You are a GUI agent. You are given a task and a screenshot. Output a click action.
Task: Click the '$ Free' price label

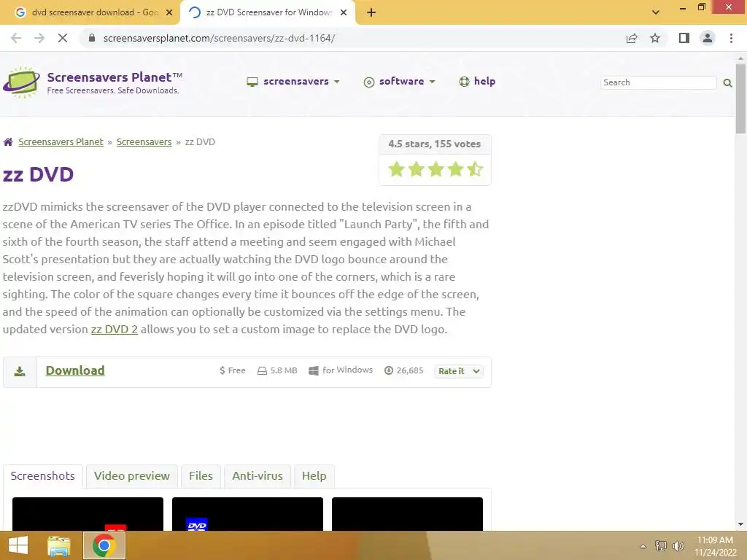point(233,370)
